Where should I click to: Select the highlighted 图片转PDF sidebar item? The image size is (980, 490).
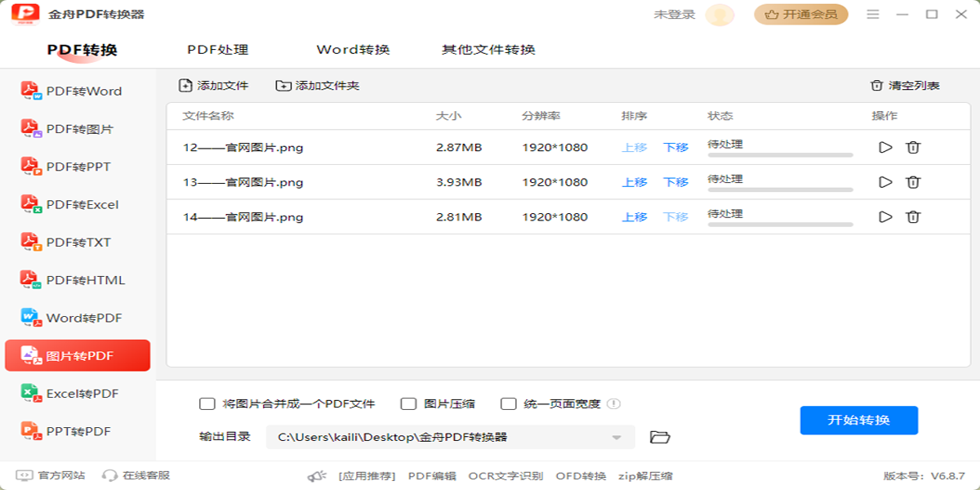[78, 356]
